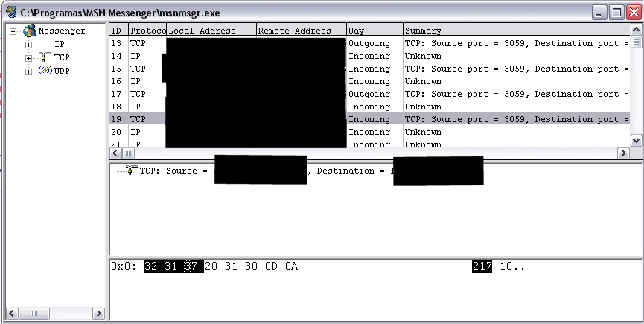Collapse the Messenger tree node

(x=13, y=31)
